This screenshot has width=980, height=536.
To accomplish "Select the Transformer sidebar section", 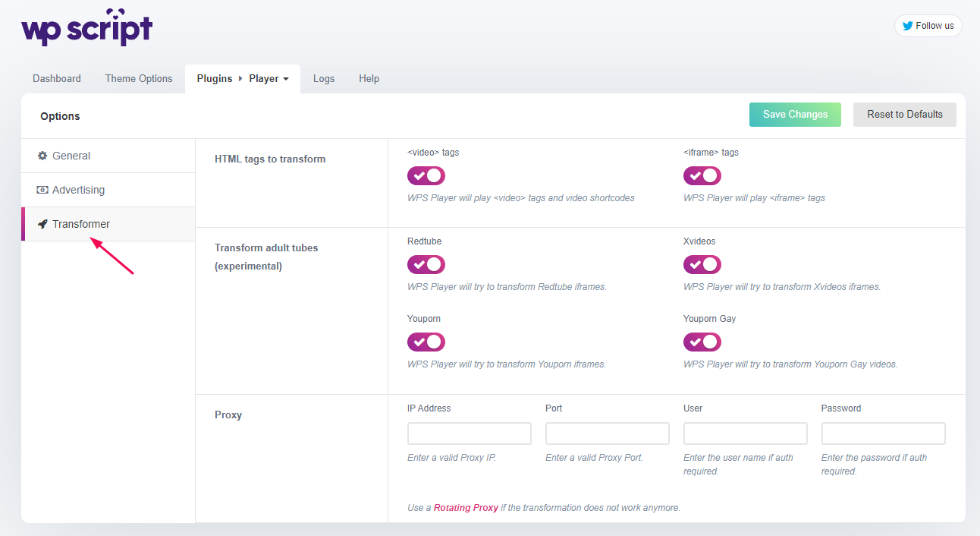I will [108, 224].
